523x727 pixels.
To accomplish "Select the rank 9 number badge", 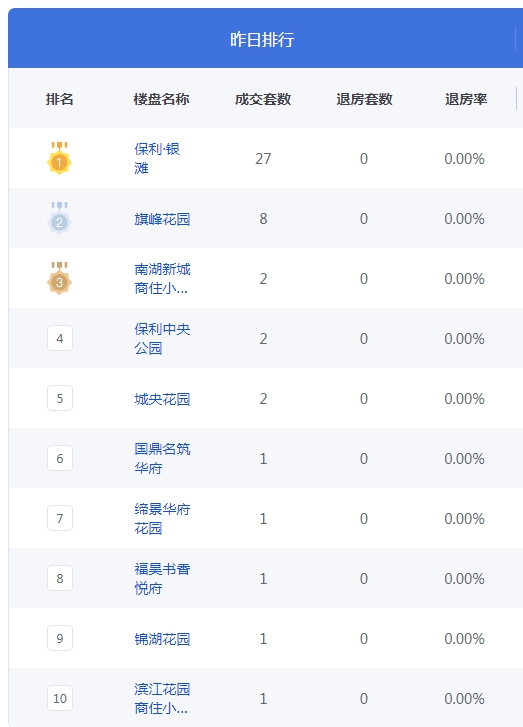I will pyautogui.click(x=60, y=638).
